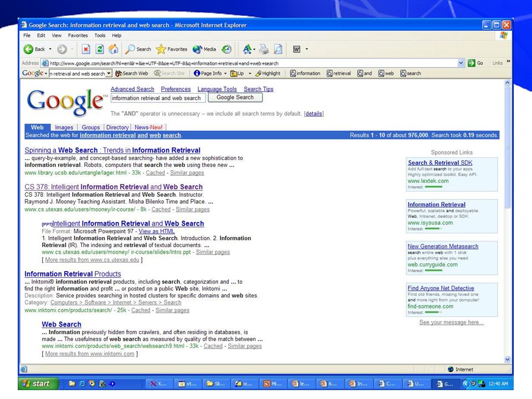Image resolution: width=532 pixels, height=399 pixels.
Task: Refresh the page with the green arrows icon
Action: tap(100, 49)
